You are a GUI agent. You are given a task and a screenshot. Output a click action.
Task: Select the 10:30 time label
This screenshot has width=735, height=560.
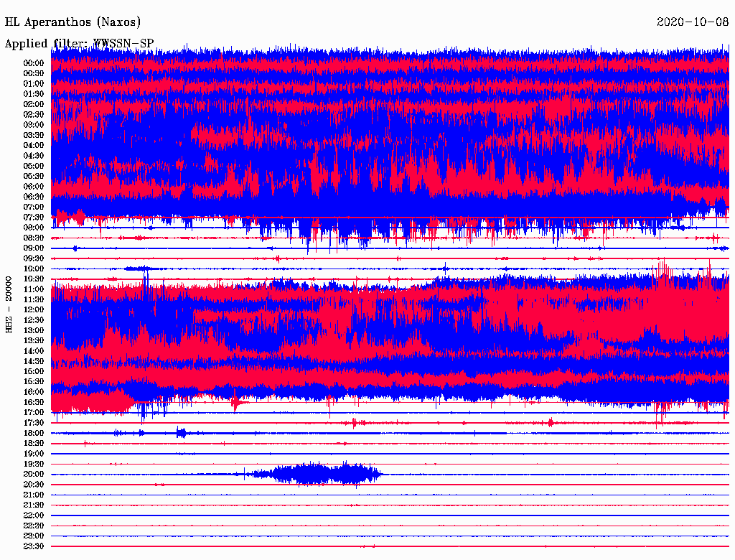click(34, 279)
